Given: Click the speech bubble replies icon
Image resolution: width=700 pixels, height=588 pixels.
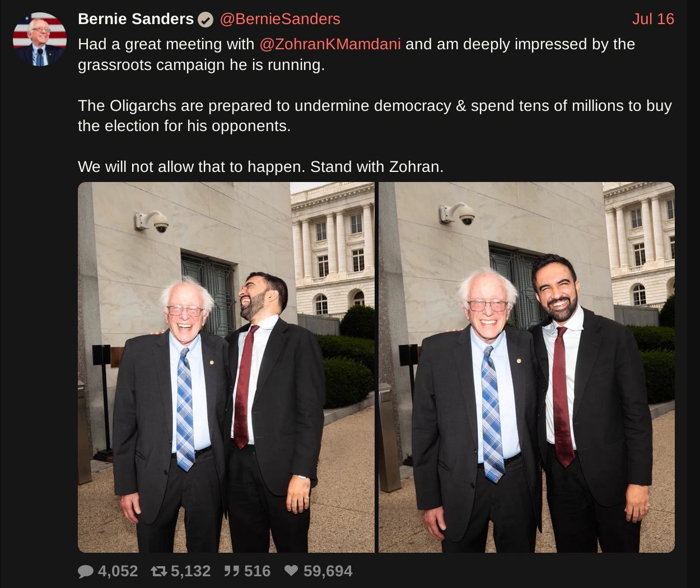Looking at the screenshot, I should [x=86, y=571].
